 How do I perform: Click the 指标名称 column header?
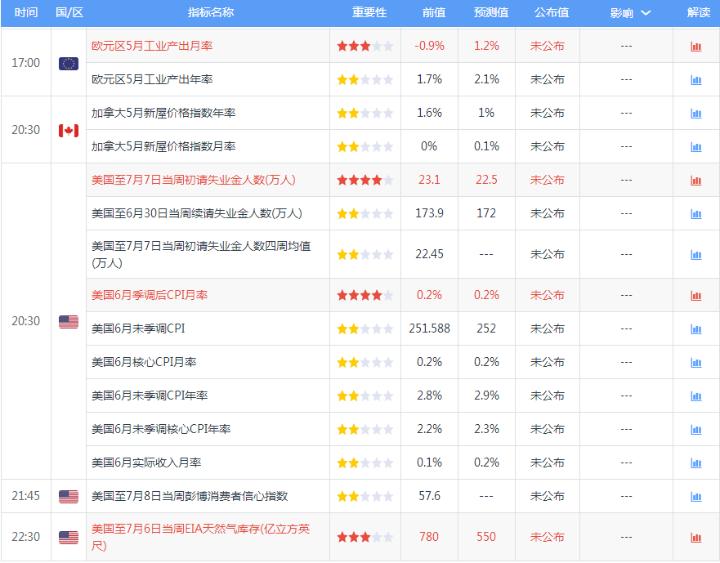pyautogui.click(x=211, y=12)
